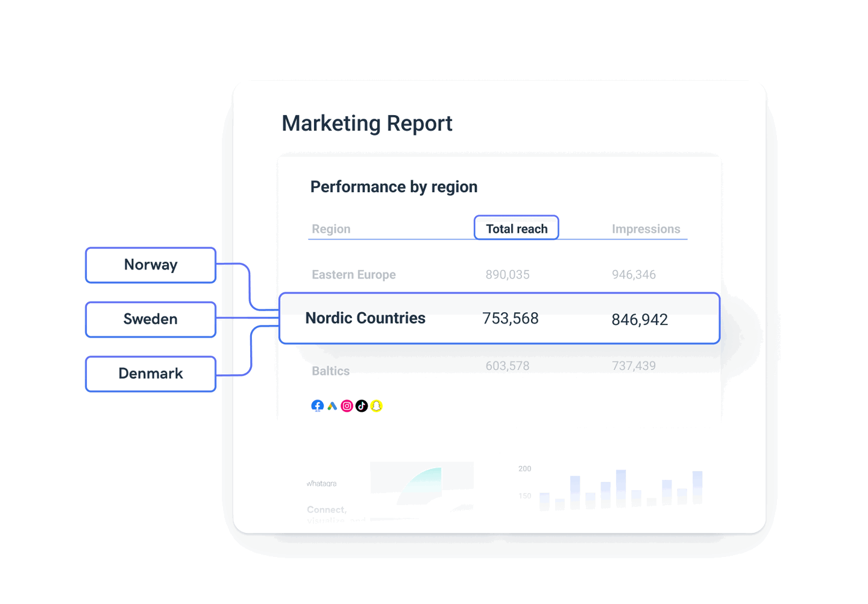This screenshot has width=868, height=604.
Task: Click the 200 axis label on the chart
Action: pos(524,468)
